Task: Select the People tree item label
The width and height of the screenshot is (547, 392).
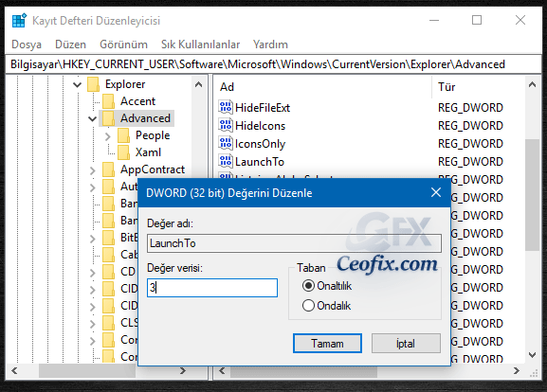Action: click(x=153, y=135)
